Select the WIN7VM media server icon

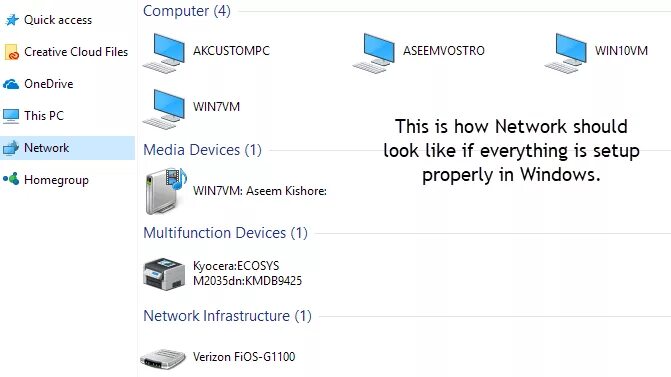coord(166,191)
